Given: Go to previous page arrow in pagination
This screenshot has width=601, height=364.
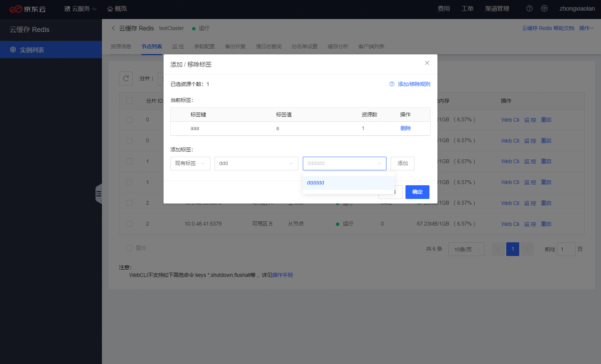Looking at the screenshot, I should point(498,249).
